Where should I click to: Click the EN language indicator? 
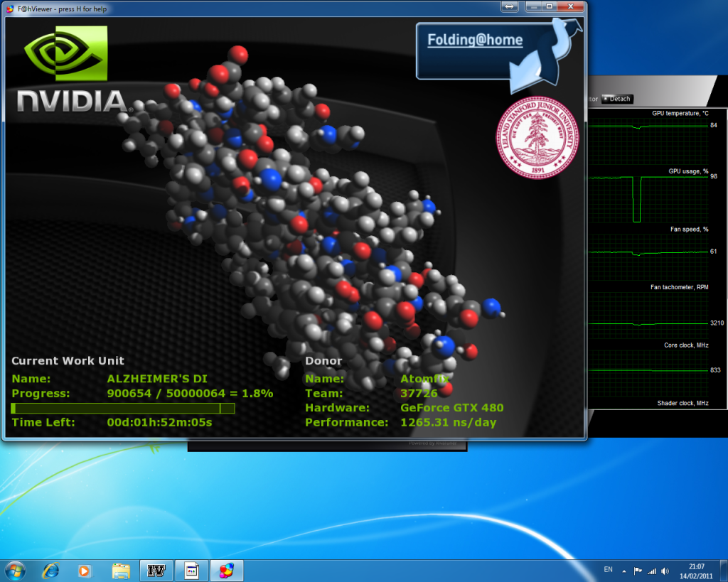(x=609, y=570)
